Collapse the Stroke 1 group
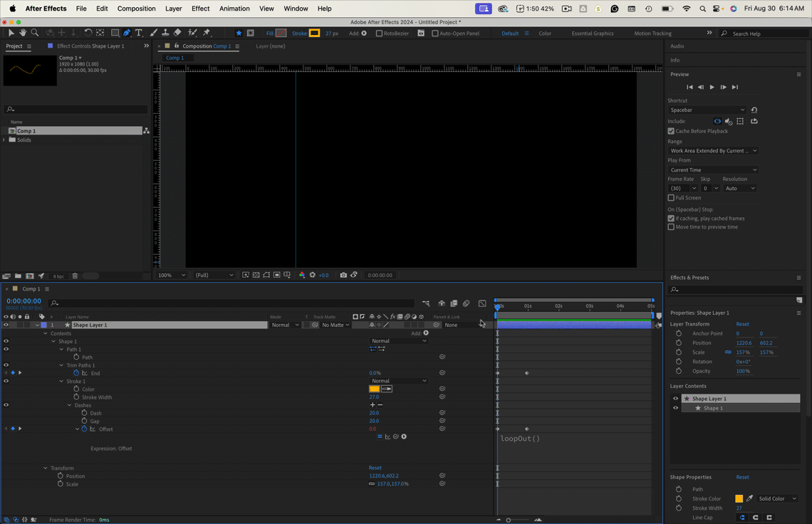Screen dimensions: 812x524 click(x=62, y=381)
